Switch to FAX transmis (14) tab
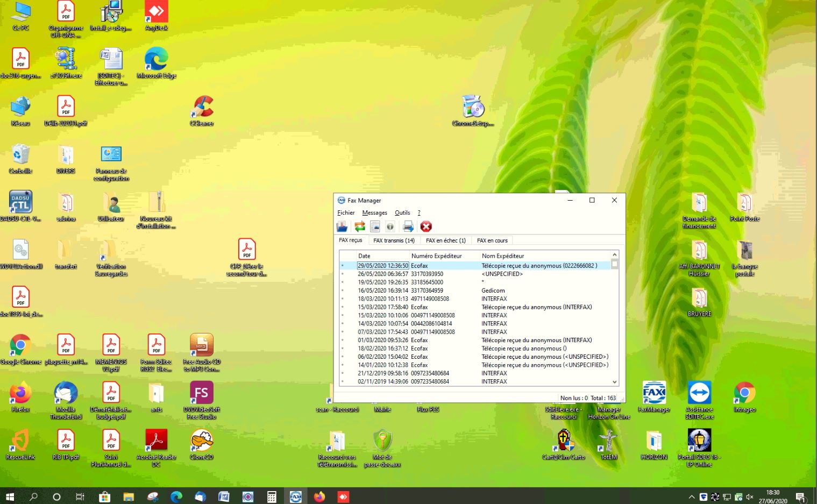 coord(394,240)
